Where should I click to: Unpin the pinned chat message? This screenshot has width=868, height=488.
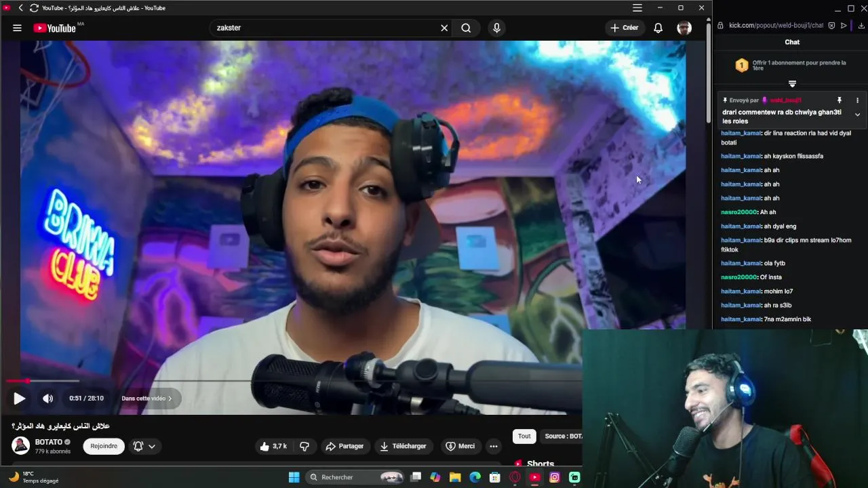(839, 100)
